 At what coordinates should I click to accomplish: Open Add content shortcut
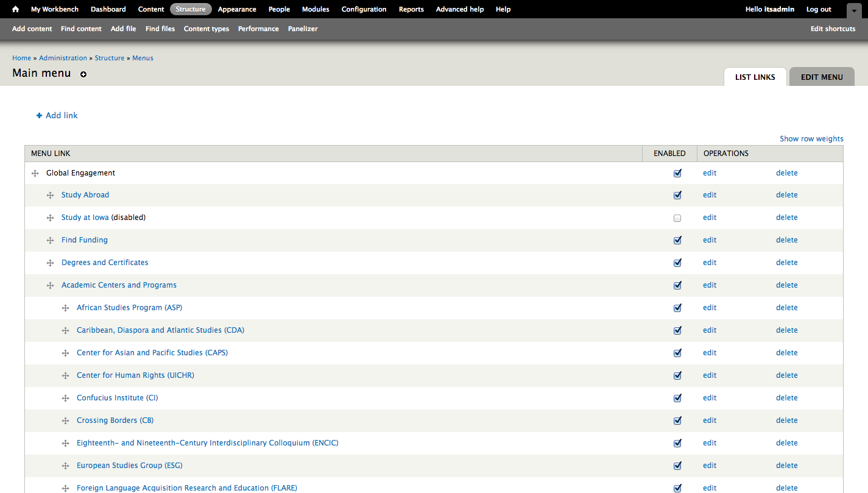pyautogui.click(x=32, y=29)
